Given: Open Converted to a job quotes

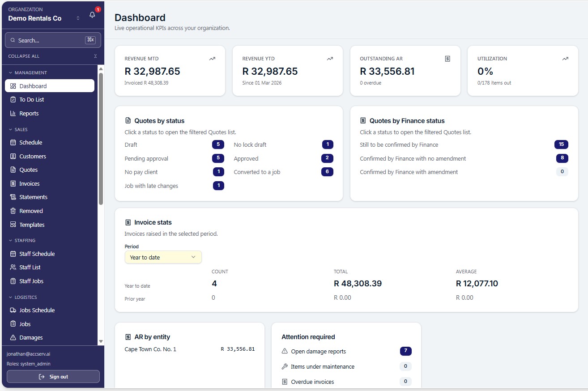Looking at the screenshot, I should [284, 172].
